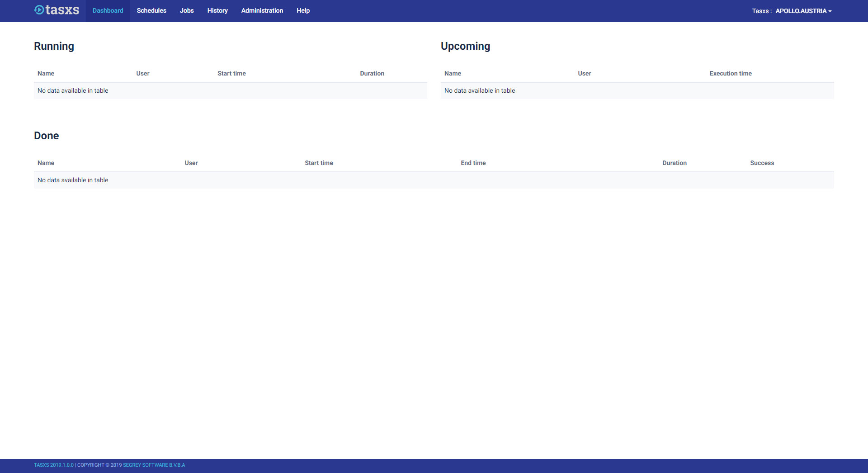Open the History page
The image size is (868, 473).
pyautogui.click(x=217, y=10)
